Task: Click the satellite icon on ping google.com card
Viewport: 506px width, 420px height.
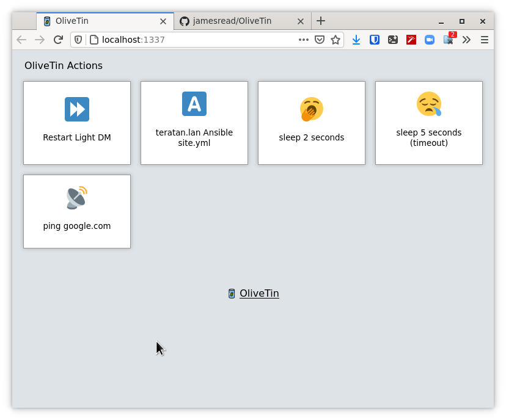Action: pyautogui.click(x=76, y=197)
